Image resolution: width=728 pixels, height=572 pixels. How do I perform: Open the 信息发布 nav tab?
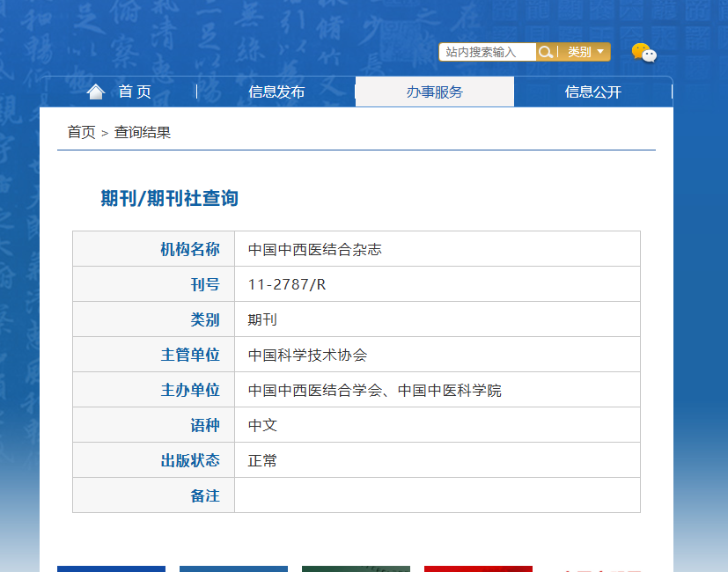coord(276,92)
